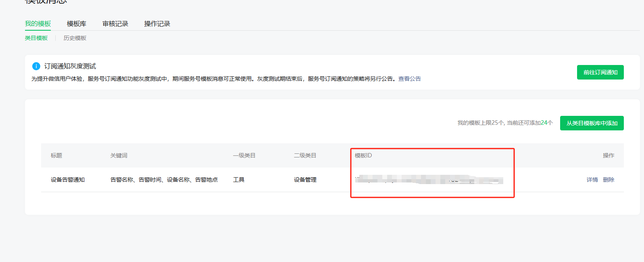Screen dimensions: 644x262
Task: Select the 一级类目 column header
Action: click(244, 155)
